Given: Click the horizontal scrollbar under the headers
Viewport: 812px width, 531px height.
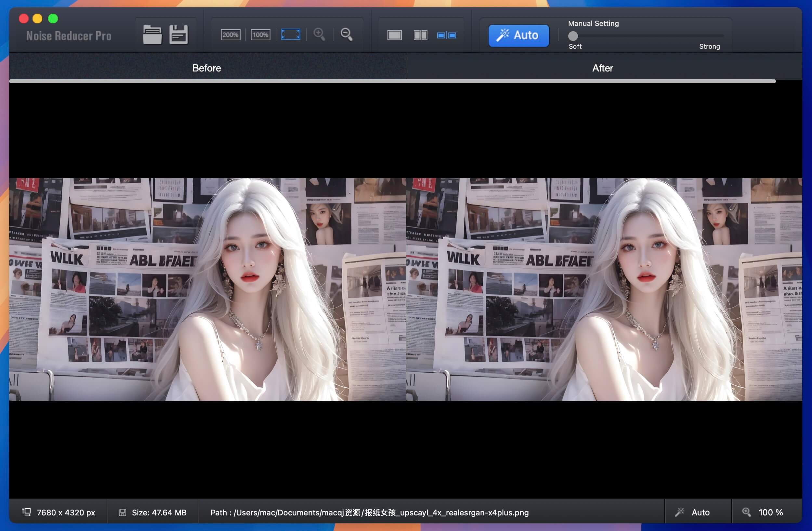Looking at the screenshot, I should (392, 81).
